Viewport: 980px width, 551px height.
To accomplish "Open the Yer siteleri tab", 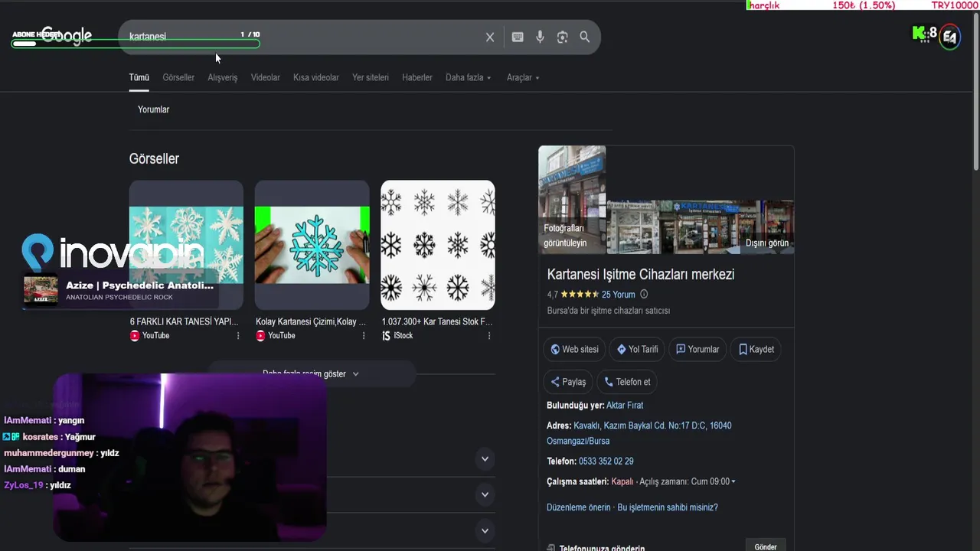I will pos(371,77).
